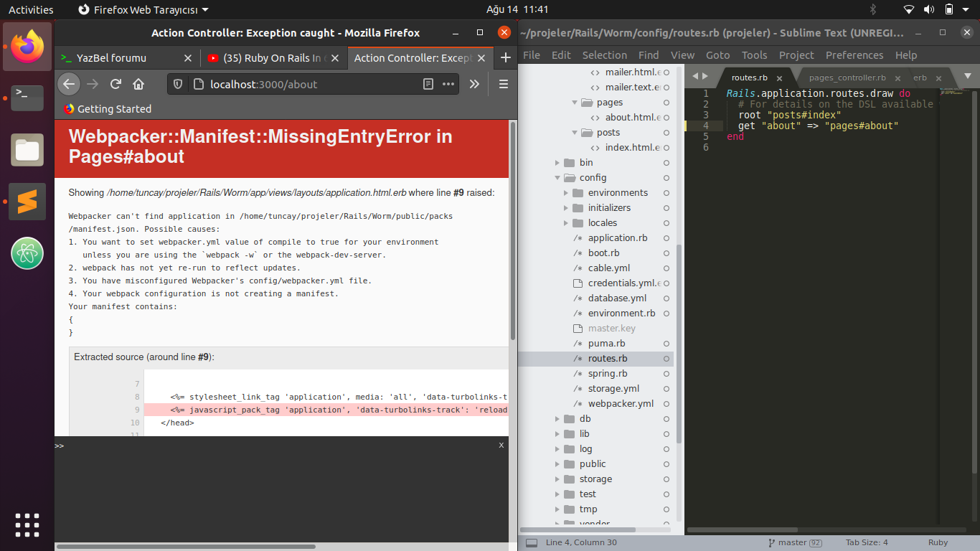Open the tab list dropdown arrow in Sublime
Screen dimensions: 980x551
pyautogui.click(x=967, y=76)
